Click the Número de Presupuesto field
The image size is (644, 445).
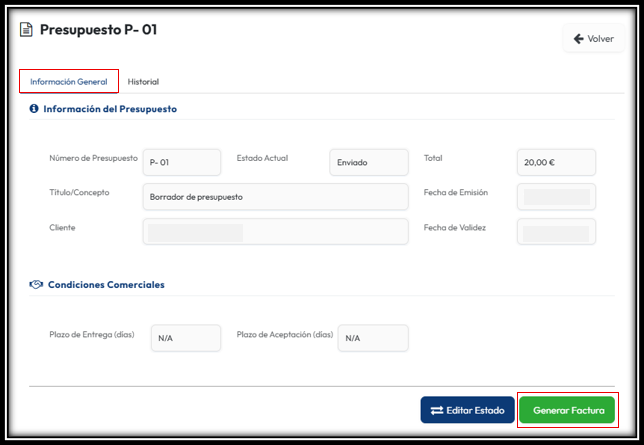182,162
